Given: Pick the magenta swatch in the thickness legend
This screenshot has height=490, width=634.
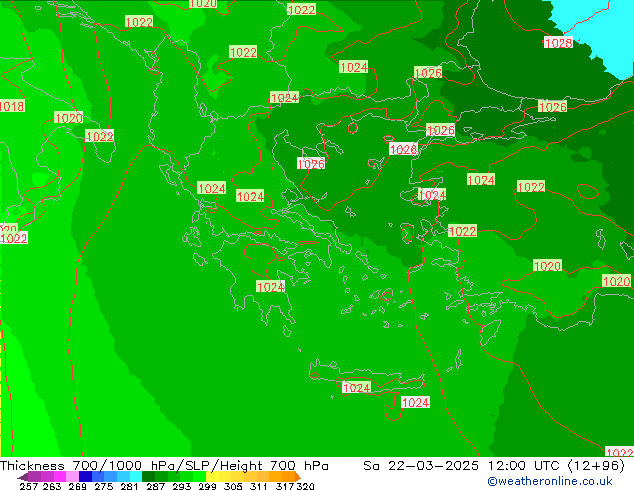Looking at the screenshot, I should [x=60, y=476].
